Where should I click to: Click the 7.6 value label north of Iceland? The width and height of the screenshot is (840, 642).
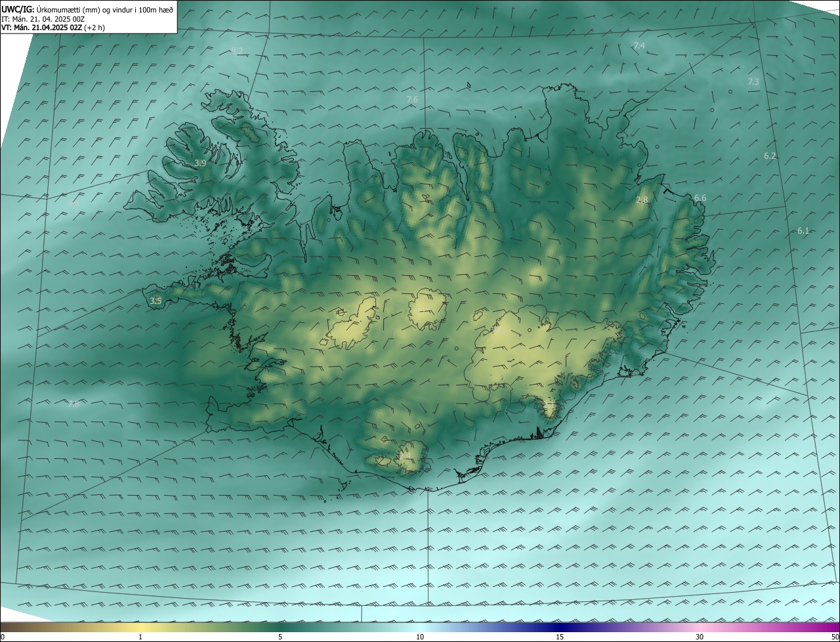(412, 99)
